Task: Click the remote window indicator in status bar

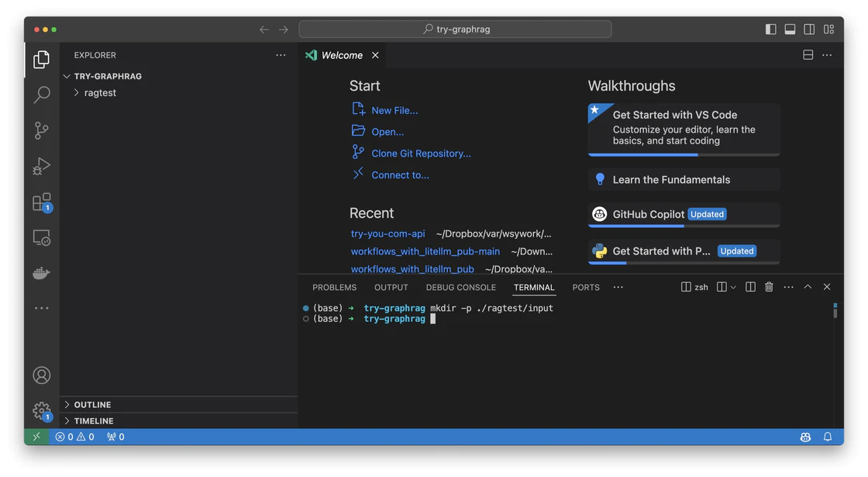Action: coord(36,437)
